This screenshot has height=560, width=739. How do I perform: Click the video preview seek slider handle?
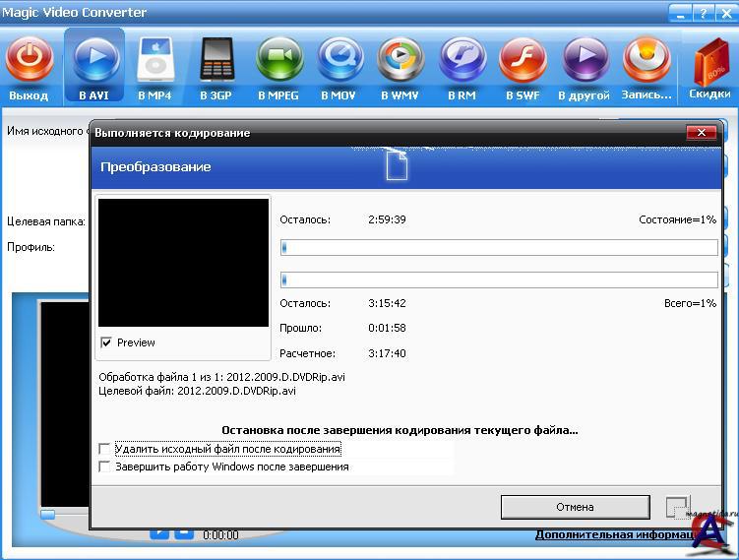click(x=47, y=514)
